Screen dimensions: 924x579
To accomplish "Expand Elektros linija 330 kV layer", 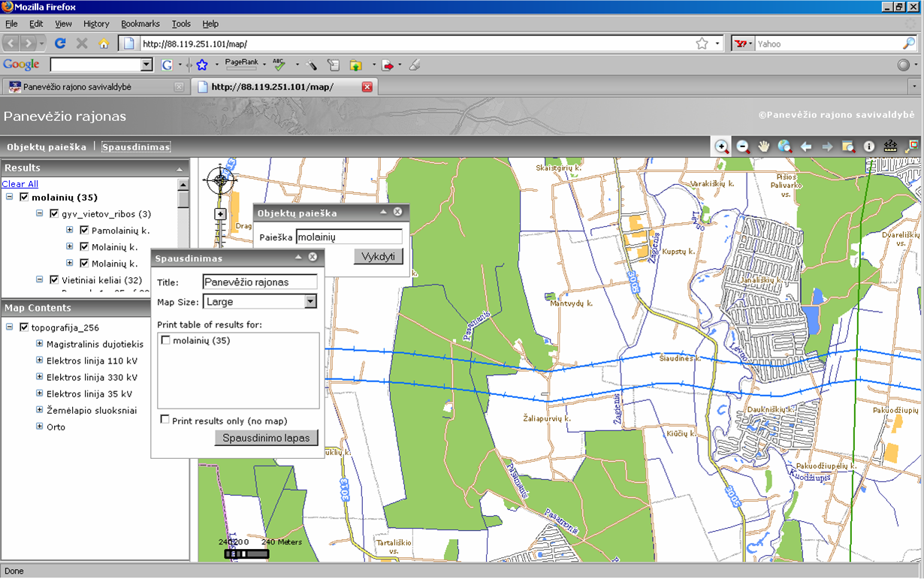I will (x=39, y=377).
